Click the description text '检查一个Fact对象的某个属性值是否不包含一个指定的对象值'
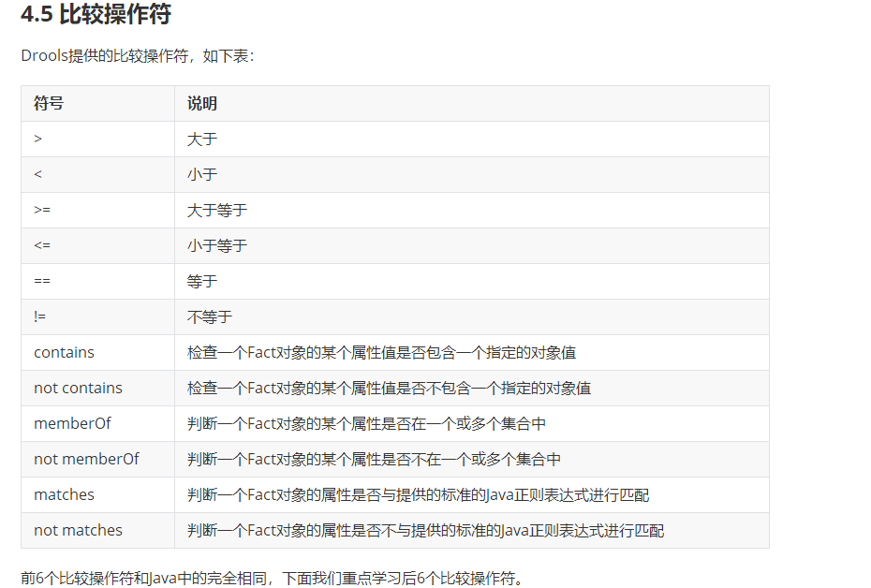 click(x=389, y=389)
